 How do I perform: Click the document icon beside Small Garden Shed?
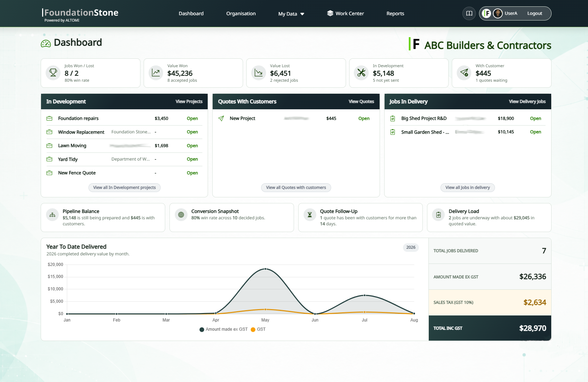click(x=393, y=132)
